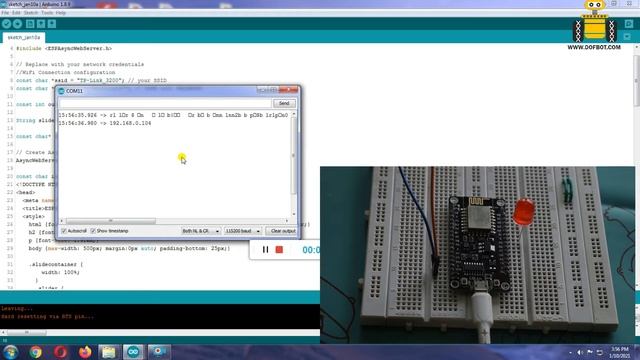The height and width of the screenshot is (360, 640).
Task: Open Opera browser from the taskbar
Action: (x=60, y=352)
